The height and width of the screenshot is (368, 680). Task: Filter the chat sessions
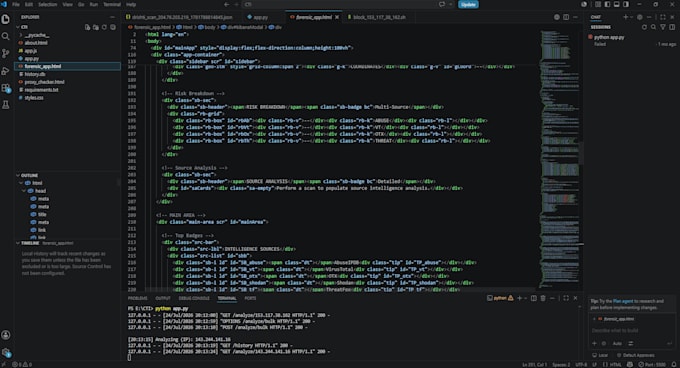[x=663, y=27]
